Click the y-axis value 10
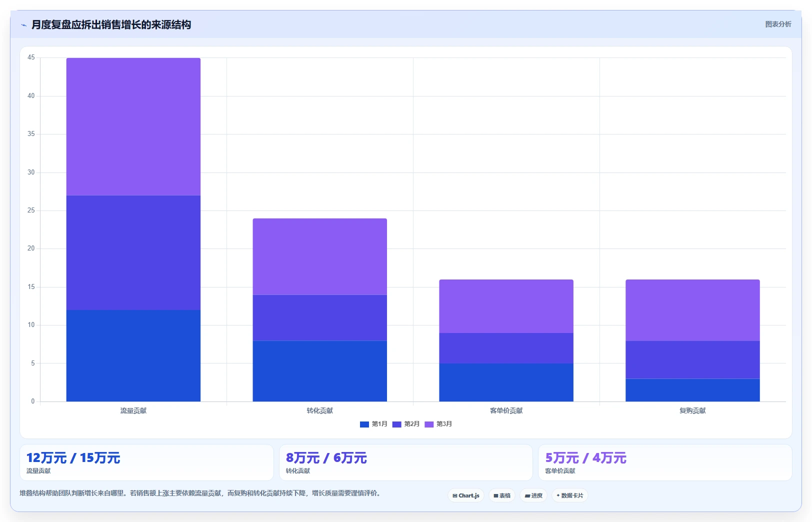 (x=31, y=325)
